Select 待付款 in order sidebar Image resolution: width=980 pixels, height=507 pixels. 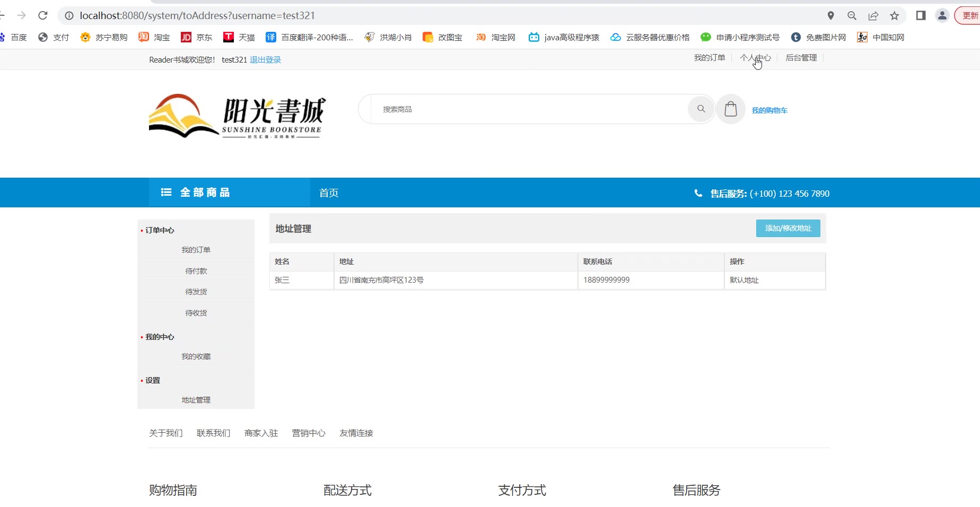click(196, 271)
